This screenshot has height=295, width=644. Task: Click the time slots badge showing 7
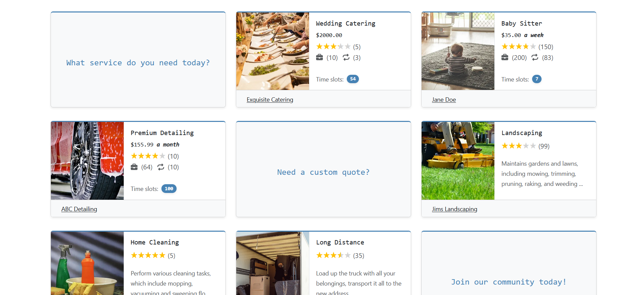(x=536, y=79)
